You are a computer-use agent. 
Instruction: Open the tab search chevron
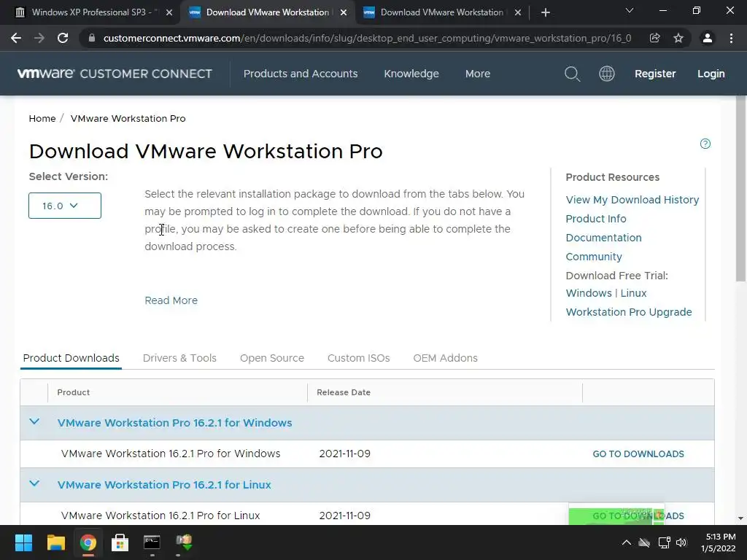(630, 10)
